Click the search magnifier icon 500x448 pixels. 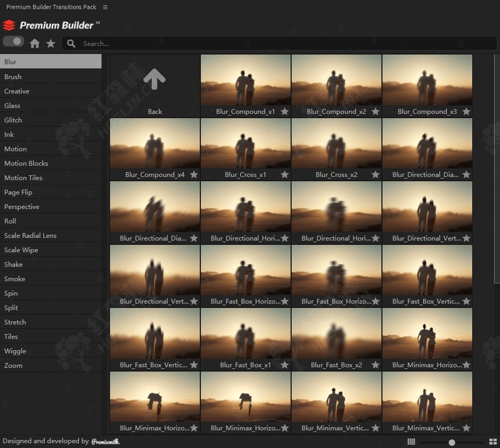[x=71, y=44]
